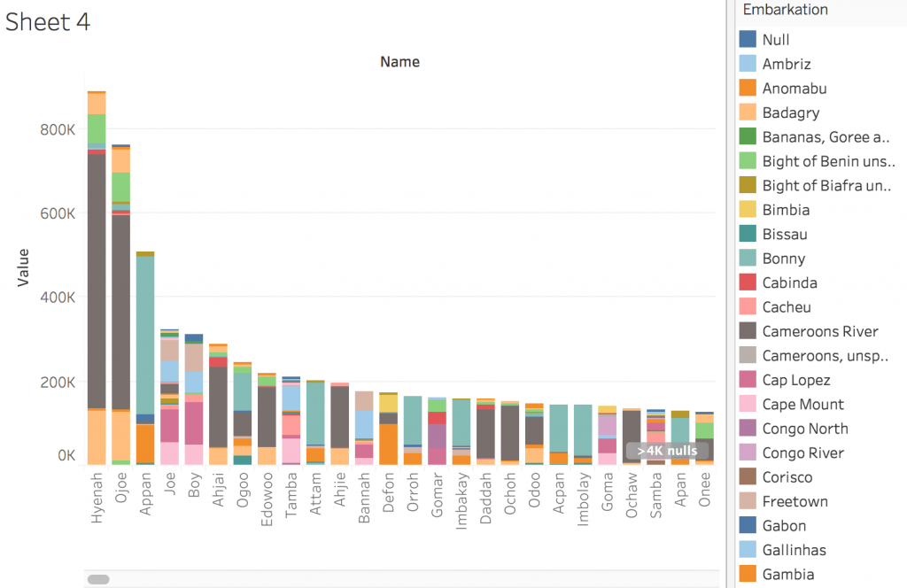Click the Gambia orange legend swatch

point(748,574)
